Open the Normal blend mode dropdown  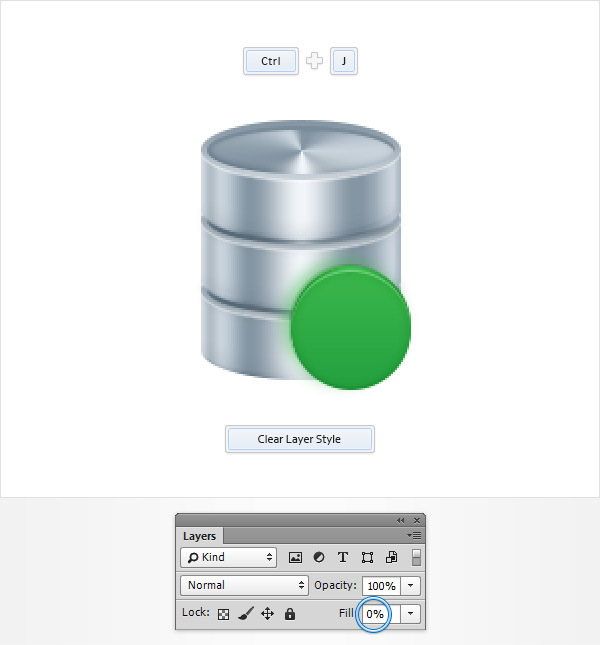[245, 586]
